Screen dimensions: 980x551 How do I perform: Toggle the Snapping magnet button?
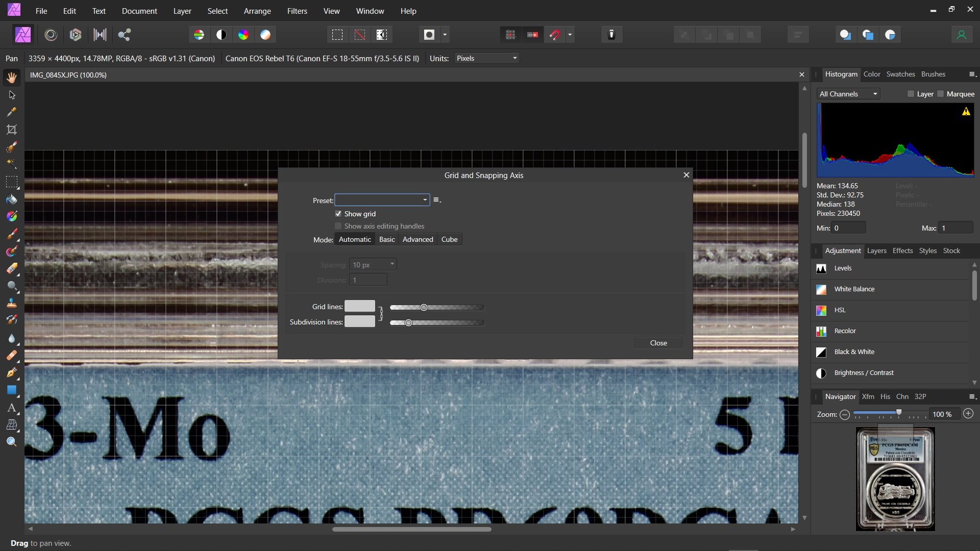[555, 35]
